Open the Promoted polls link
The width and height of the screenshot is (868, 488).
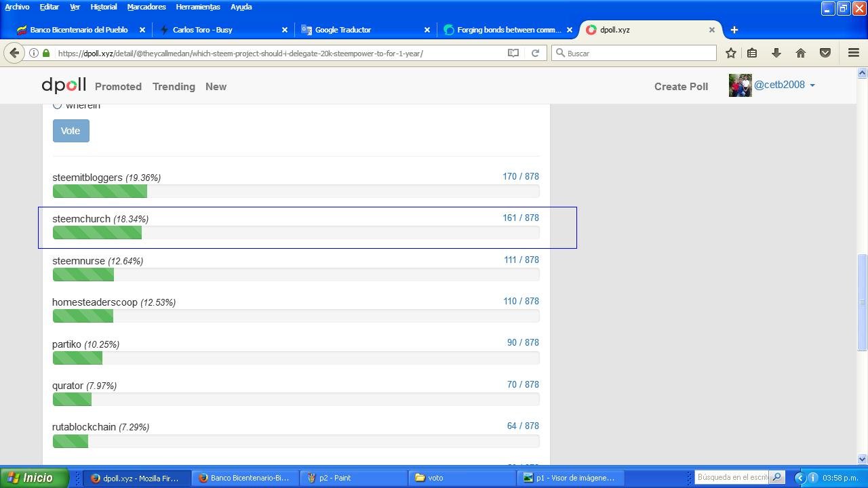(x=118, y=87)
